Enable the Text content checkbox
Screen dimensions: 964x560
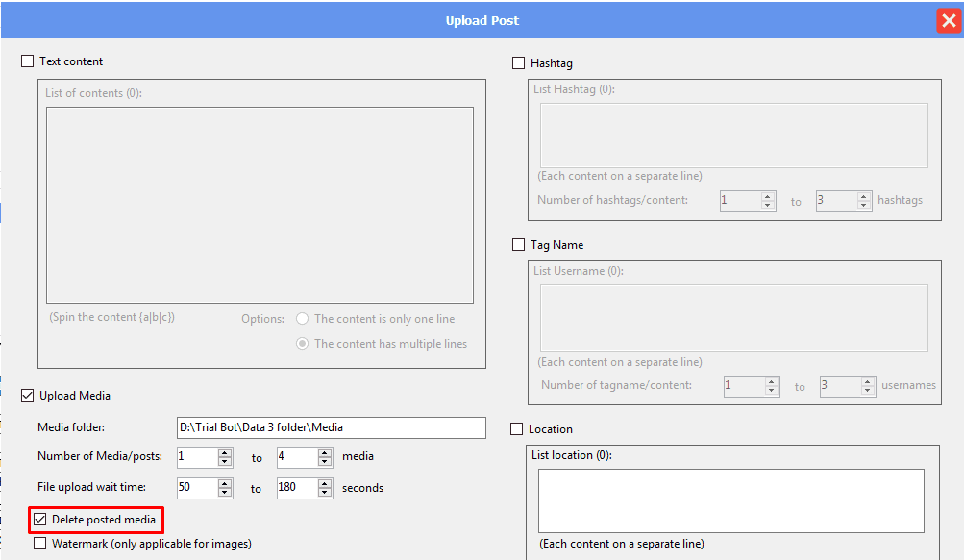pyautogui.click(x=27, y=61)
